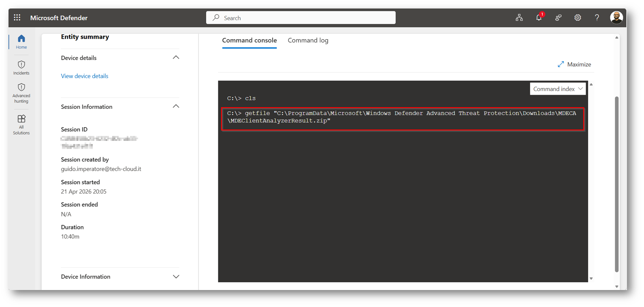
Task: Open the settings gear icon
Action: pos(578,18)
